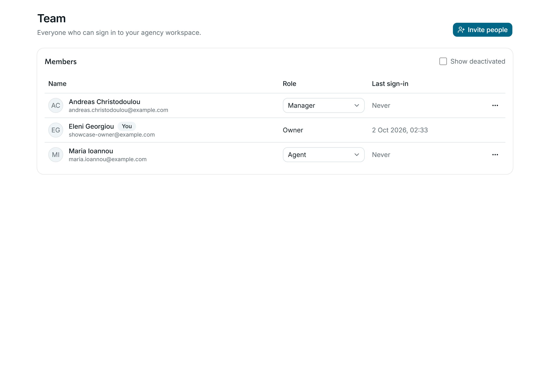Open more options for Maria Ioannou
The height and width of the screenshot is (392, 550).
(495, 155)
